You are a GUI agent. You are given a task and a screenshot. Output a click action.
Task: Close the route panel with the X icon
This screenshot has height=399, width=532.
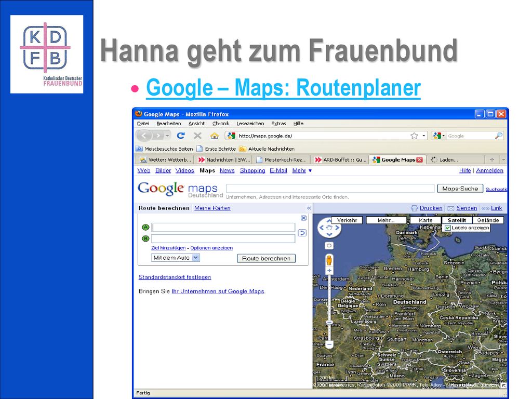point(303,218)
